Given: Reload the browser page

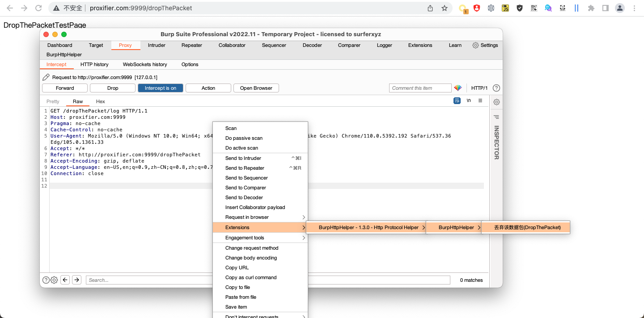Looking at the screenshot, I should 38,8.
